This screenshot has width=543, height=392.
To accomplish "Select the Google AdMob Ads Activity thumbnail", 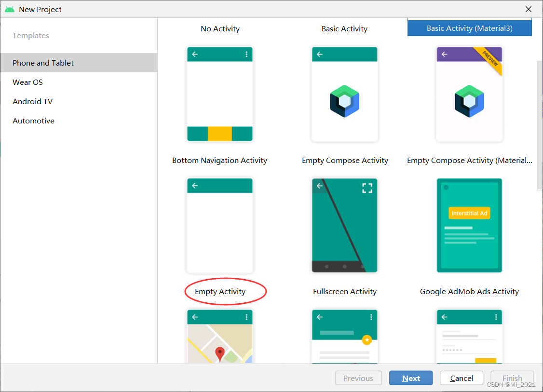I will (x=469, y=226).
